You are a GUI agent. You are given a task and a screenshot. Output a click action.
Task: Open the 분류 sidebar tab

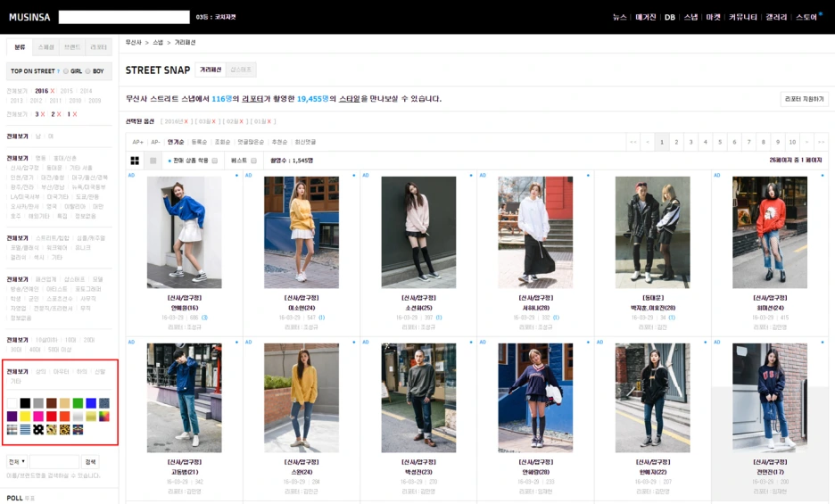pyautogui.click(x=20, y=47)
